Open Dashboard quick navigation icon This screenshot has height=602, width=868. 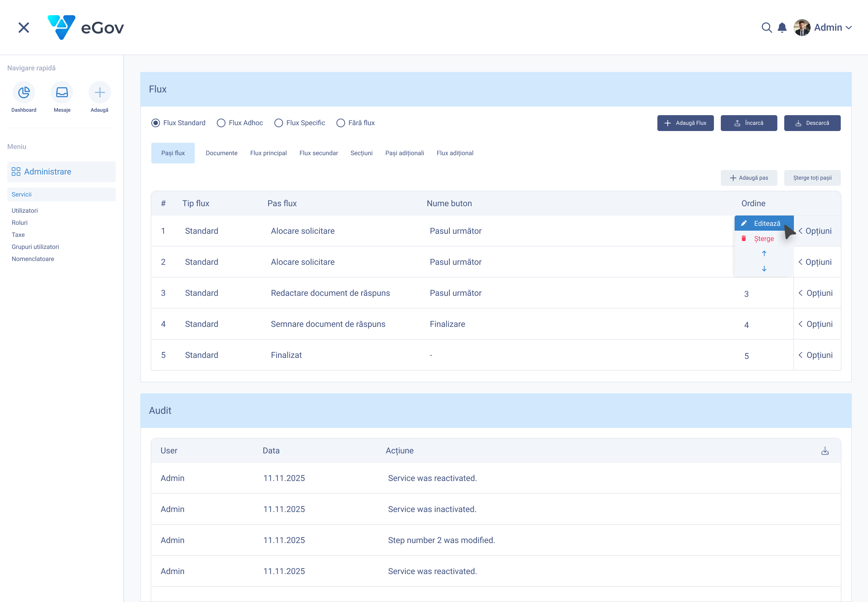24,92
